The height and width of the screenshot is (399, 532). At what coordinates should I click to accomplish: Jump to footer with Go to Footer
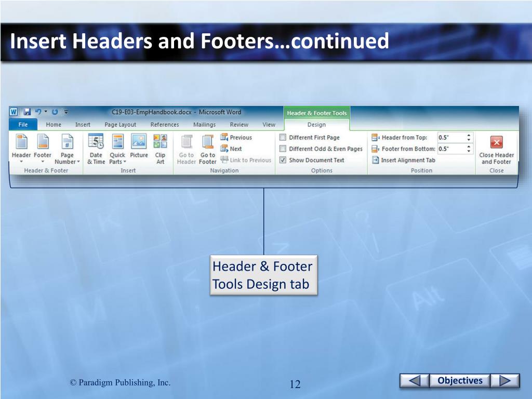[x=207, y=149]
